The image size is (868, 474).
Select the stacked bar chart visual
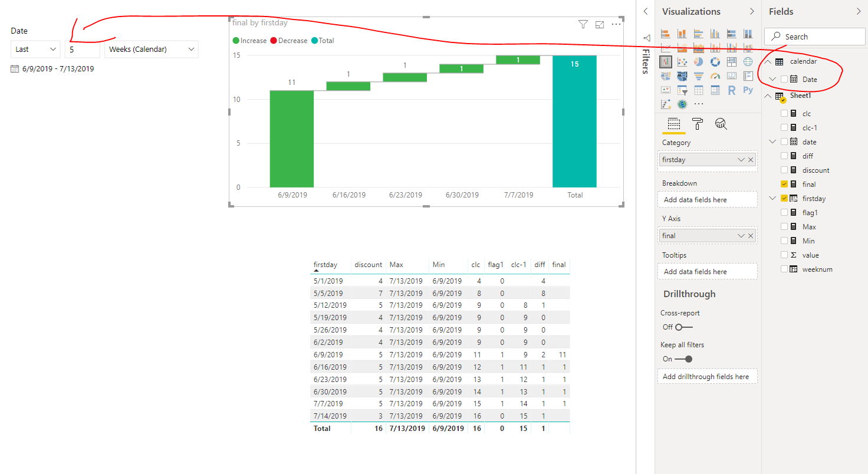(666, 34)
